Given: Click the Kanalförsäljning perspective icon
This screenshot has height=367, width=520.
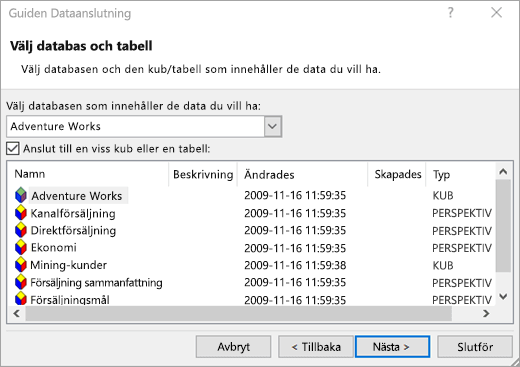Looking at the screenshot, I should [21, 213].
